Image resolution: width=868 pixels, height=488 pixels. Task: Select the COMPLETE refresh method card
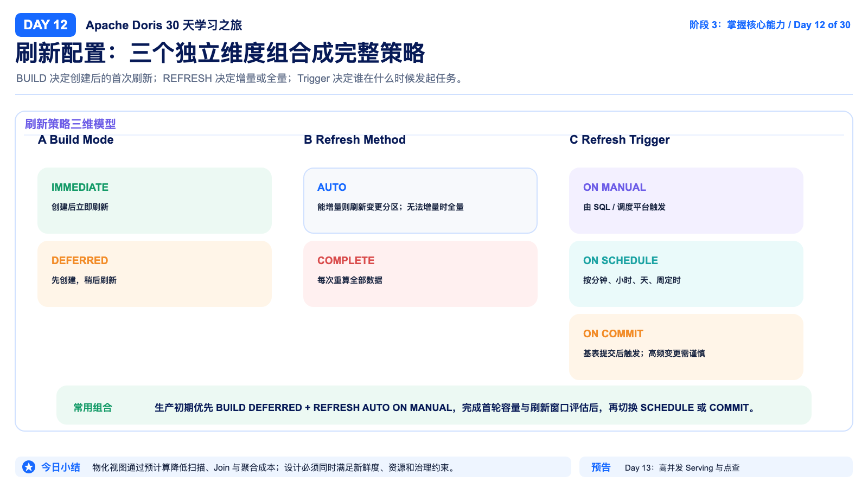pos(420,274)
